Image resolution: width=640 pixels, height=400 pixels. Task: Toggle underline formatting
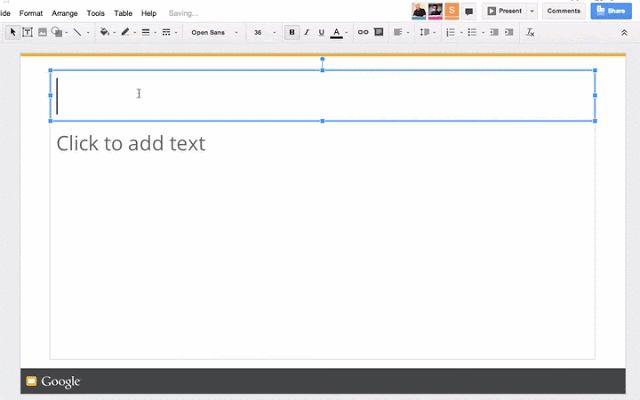click(321, 32)
